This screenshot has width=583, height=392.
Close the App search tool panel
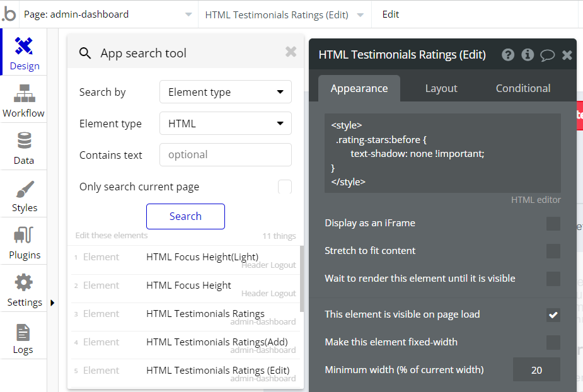click(x=291, y=51)
